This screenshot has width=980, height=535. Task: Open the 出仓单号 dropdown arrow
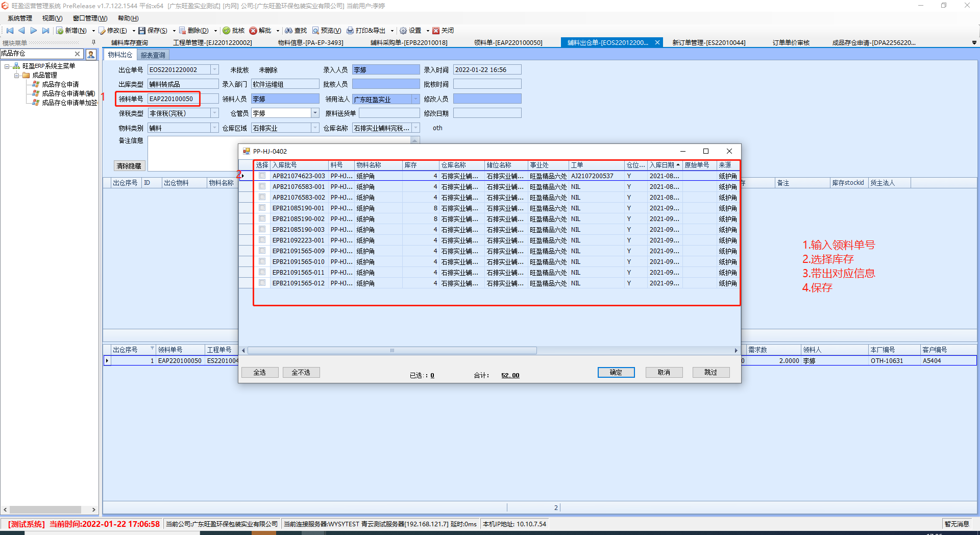tap(214, 69)
